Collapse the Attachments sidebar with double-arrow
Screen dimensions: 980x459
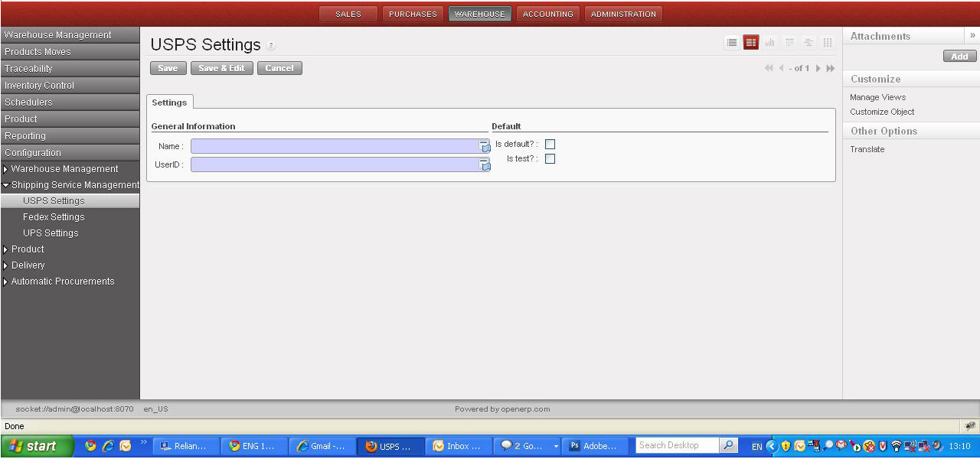[972, 35]
